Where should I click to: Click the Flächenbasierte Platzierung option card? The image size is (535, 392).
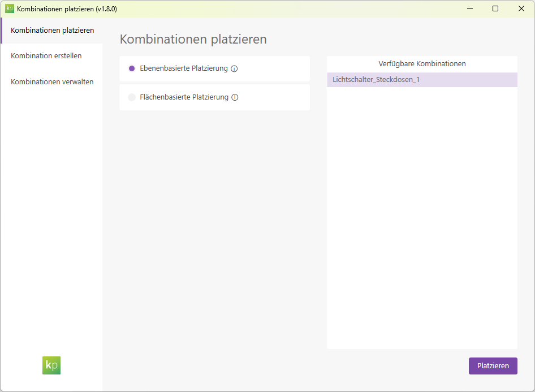(x=214, y=97)
